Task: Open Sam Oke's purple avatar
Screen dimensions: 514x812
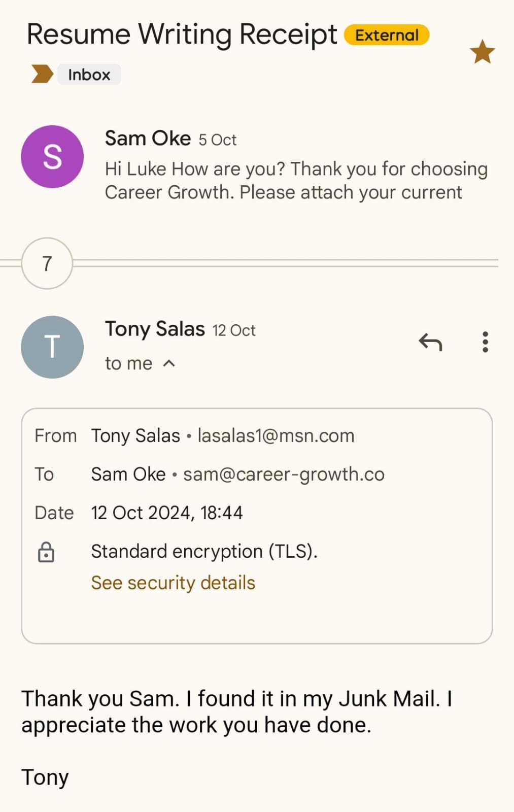Action: [x=52, y=157]
